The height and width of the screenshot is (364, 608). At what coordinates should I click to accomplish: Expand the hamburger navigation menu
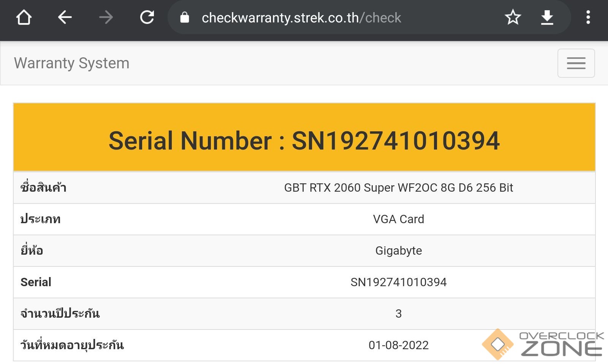pos(576,63)
